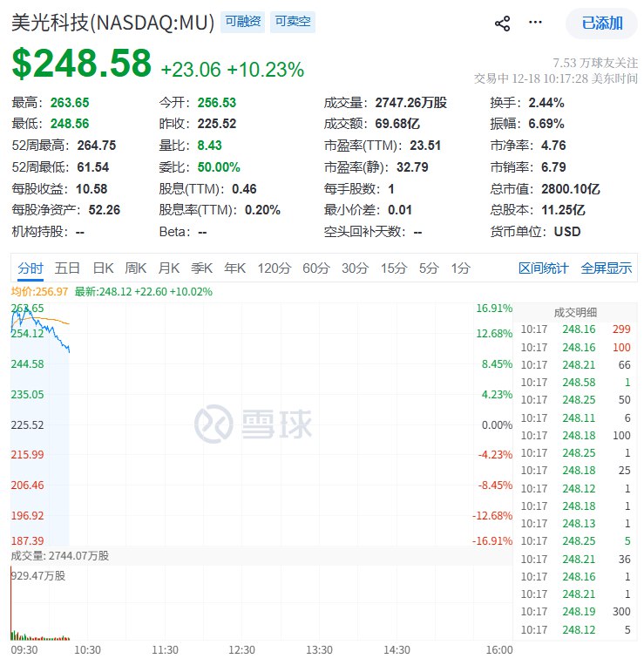Screen dimensions: 644x672
Task: Click the 成交明细 panel header
Action: click(575, 312)
